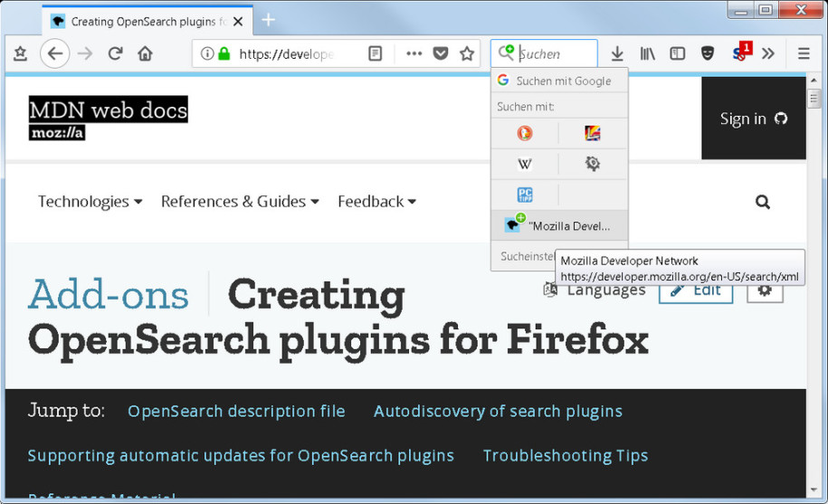Click the green padlock security icon
This screenshot has height=504, width=828.
(224, 53)
